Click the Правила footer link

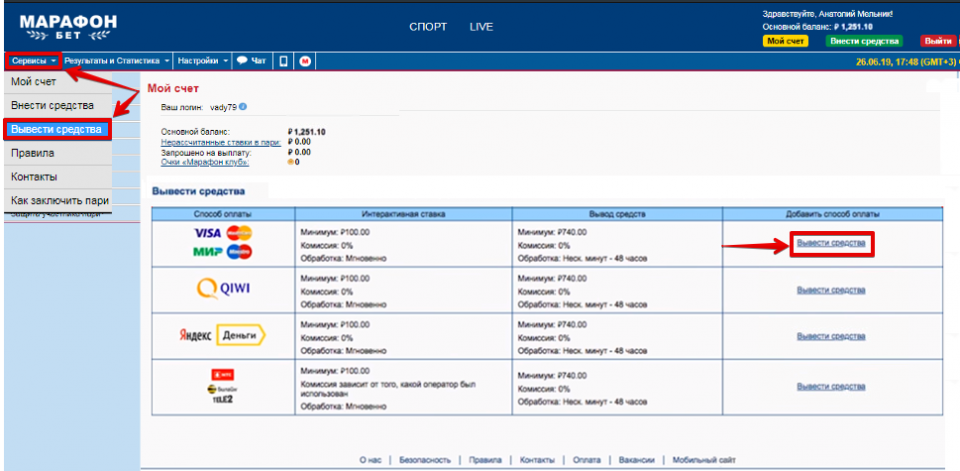[x=485, y=460]
